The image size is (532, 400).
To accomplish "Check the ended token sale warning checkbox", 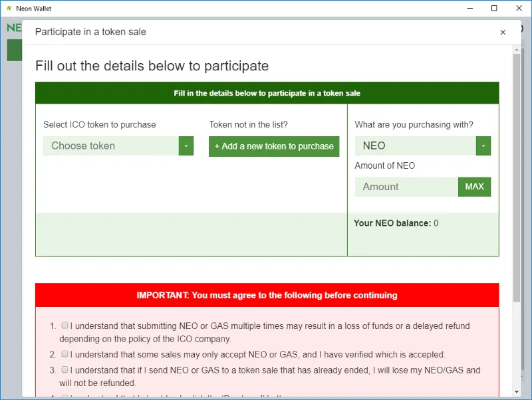I will [x=65, y=369].
